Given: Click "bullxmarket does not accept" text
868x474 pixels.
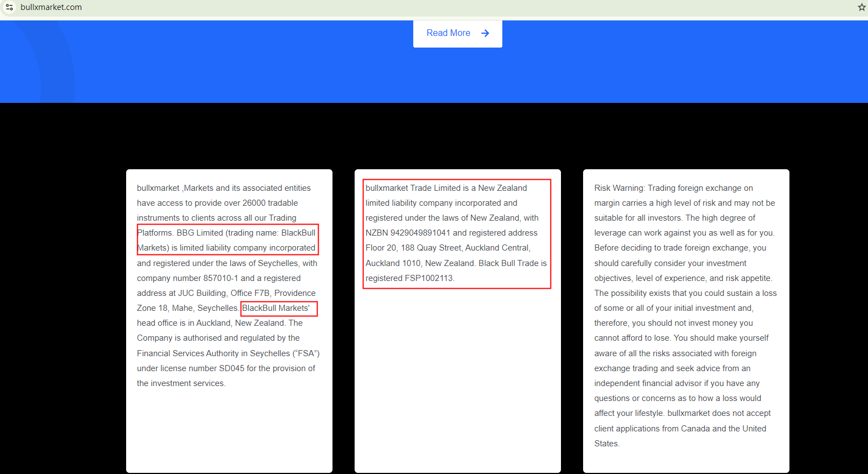Looking at the screenshot, I should pyautogui.click(x=719, y=413).
